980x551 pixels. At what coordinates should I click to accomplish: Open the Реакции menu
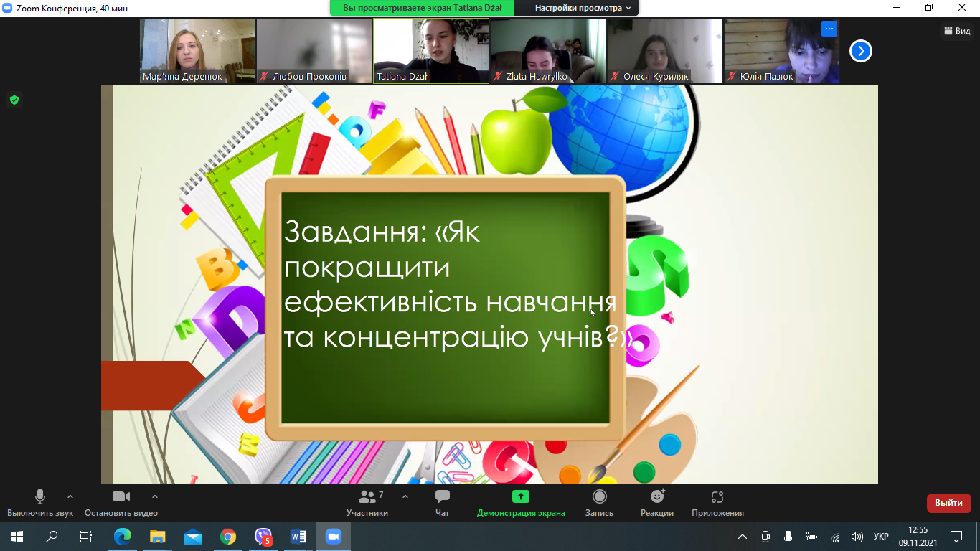[657, 503]
